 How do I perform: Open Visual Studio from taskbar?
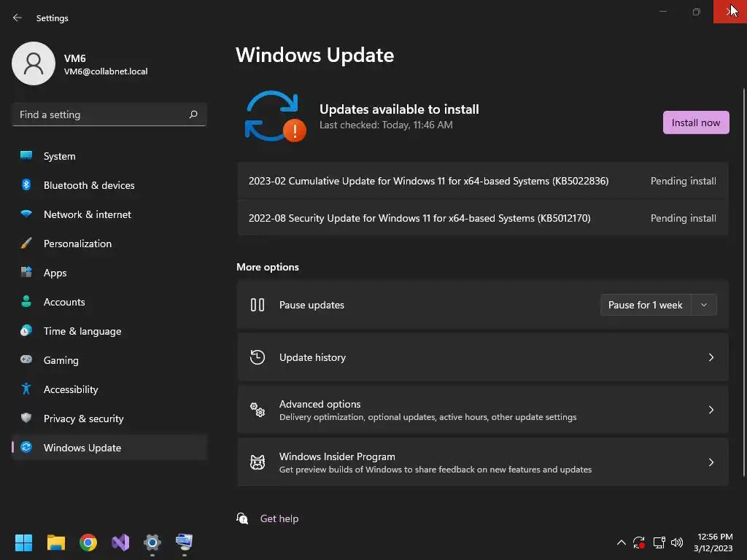pos(120,542)
